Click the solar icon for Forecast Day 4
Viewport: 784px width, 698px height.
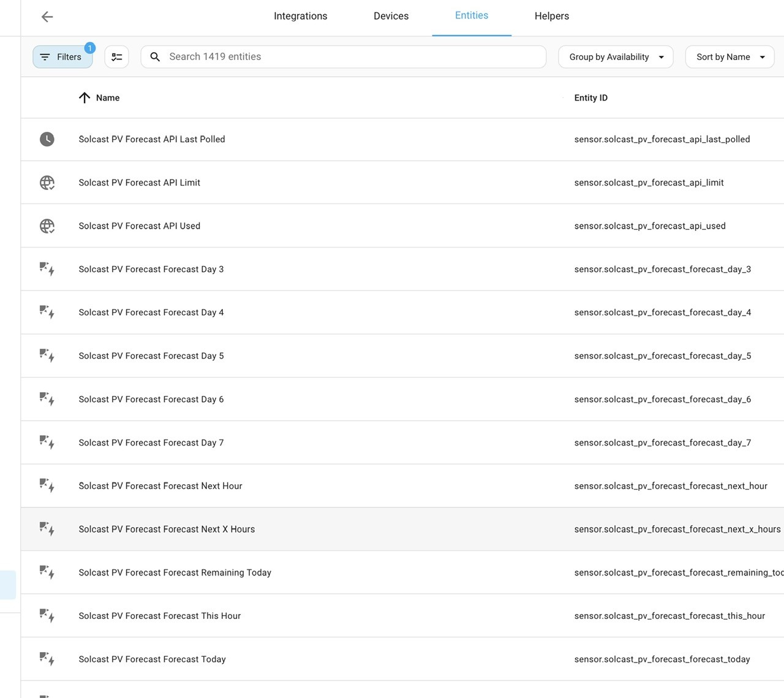(47, 313)
